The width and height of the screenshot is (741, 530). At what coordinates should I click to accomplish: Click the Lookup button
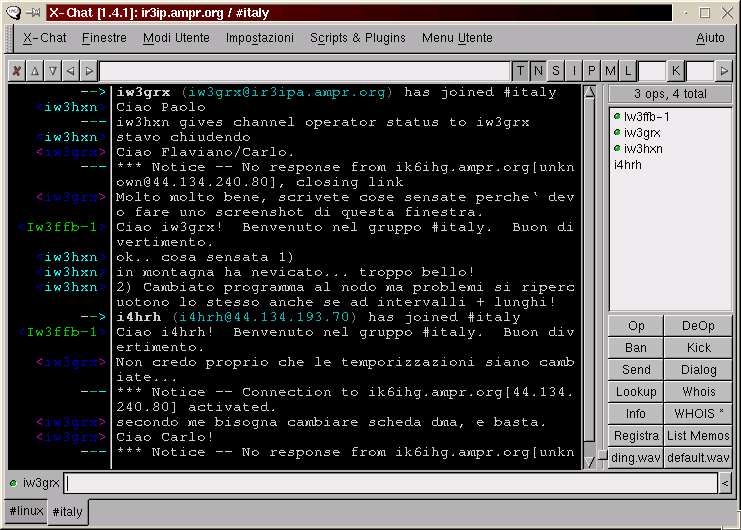coord(636,392)
